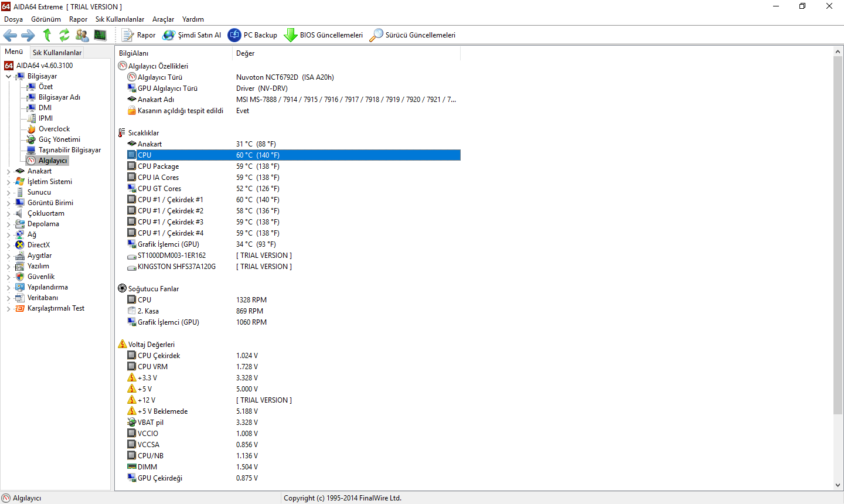The image size is (844, 504).
Task: Click the Veritabanı icon in the tree
Action: click(x=20, y=298)
